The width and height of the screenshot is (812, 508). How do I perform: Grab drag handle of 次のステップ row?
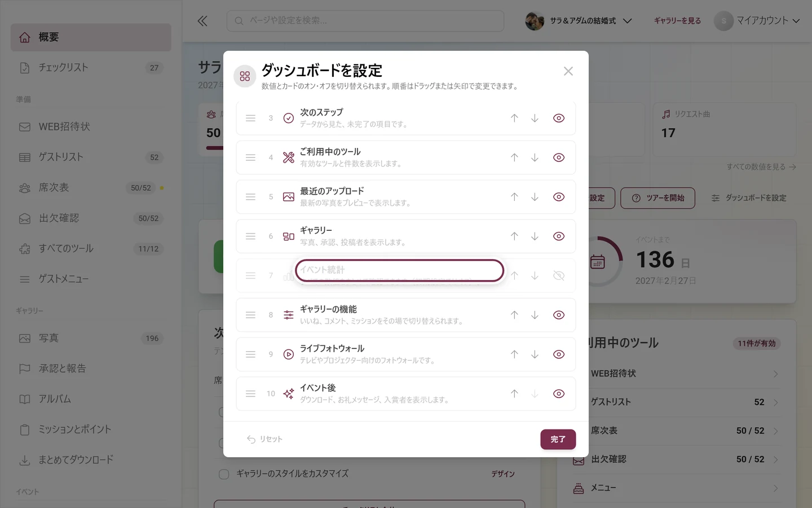(x=251, y=118)
